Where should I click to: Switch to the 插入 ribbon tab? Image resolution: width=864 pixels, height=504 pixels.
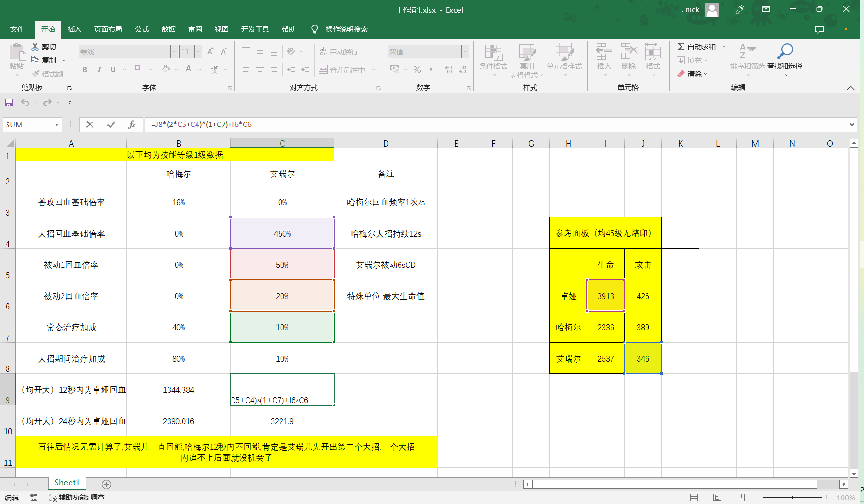[74, 29]
